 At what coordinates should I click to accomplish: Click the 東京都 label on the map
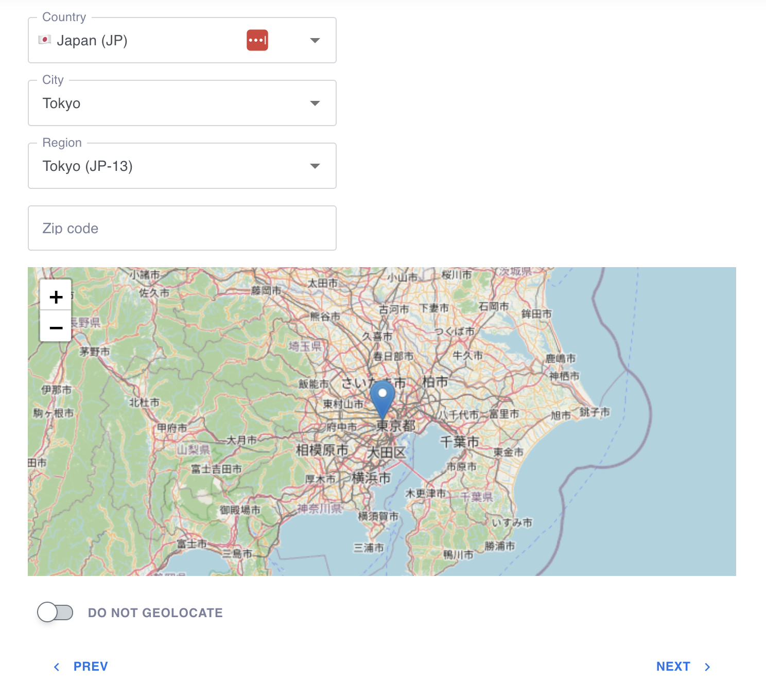[x=395, y=426]
